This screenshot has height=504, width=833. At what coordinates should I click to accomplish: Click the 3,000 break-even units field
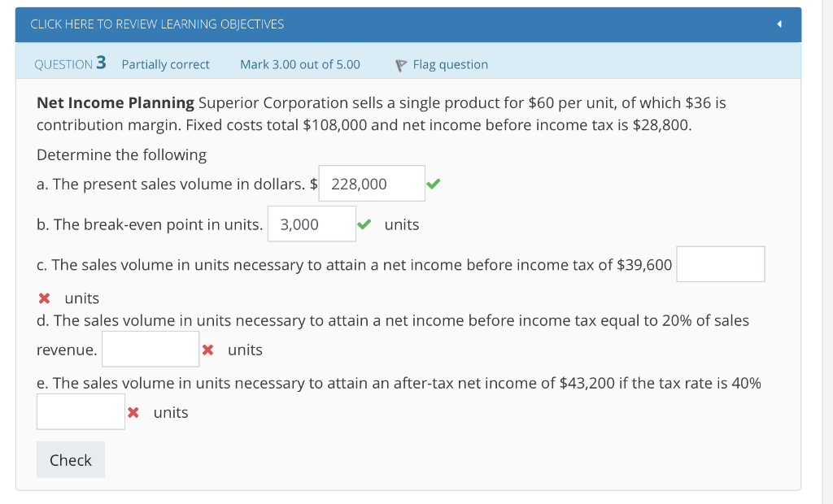tap(312, 224)
